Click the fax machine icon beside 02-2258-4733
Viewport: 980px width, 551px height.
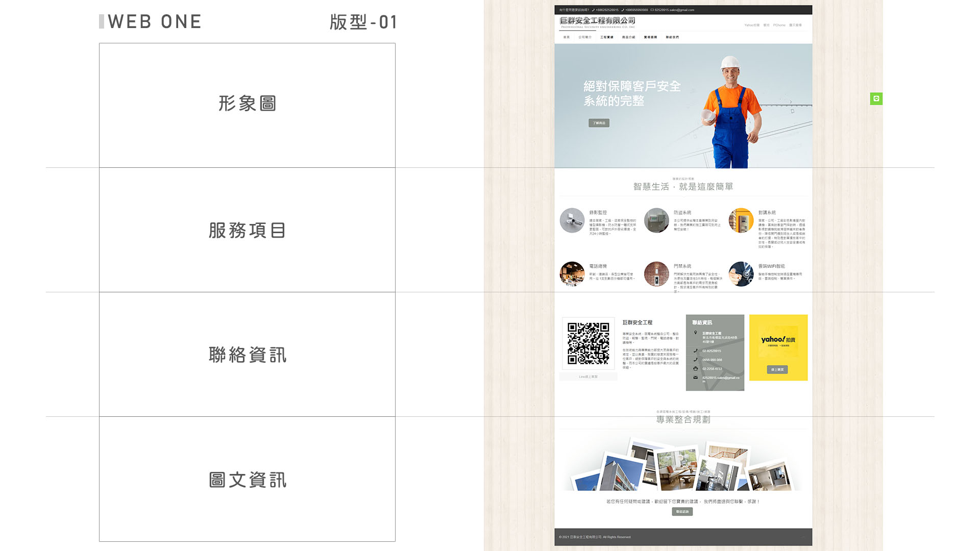coord(695,368)
